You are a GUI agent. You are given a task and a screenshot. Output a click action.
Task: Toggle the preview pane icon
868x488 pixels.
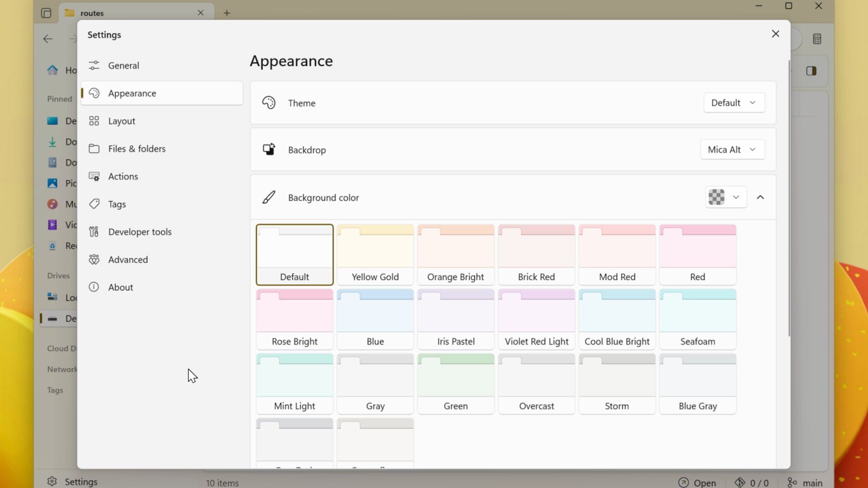[811, 71]
